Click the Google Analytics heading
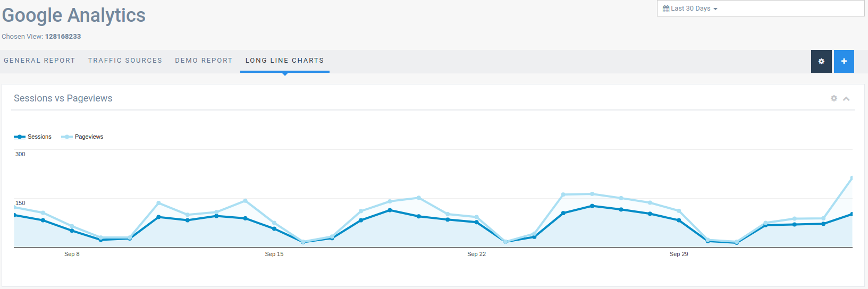Screen dimensions: 868x289 point(74,15)
